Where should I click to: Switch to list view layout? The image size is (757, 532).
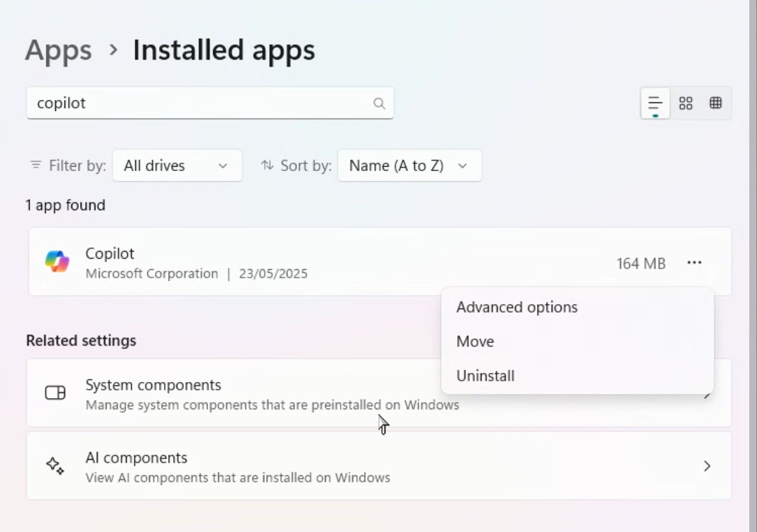pos(655,104)
